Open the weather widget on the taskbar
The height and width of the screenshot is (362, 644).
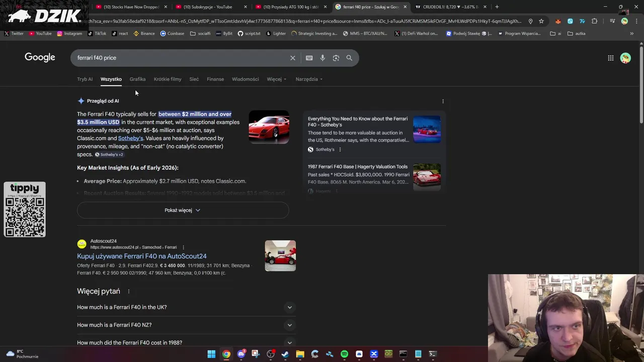coord(23,354)
